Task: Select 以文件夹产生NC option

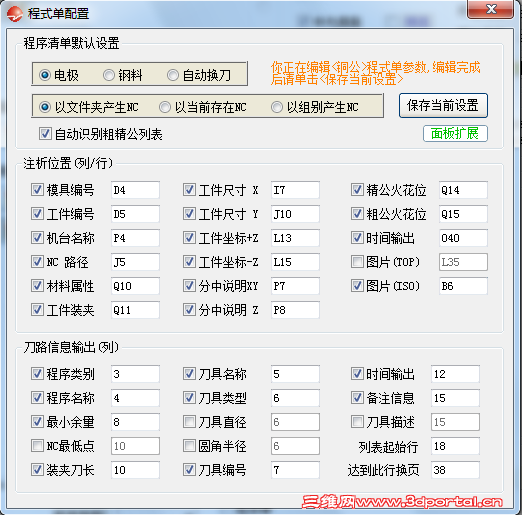Action: [45, 107]
